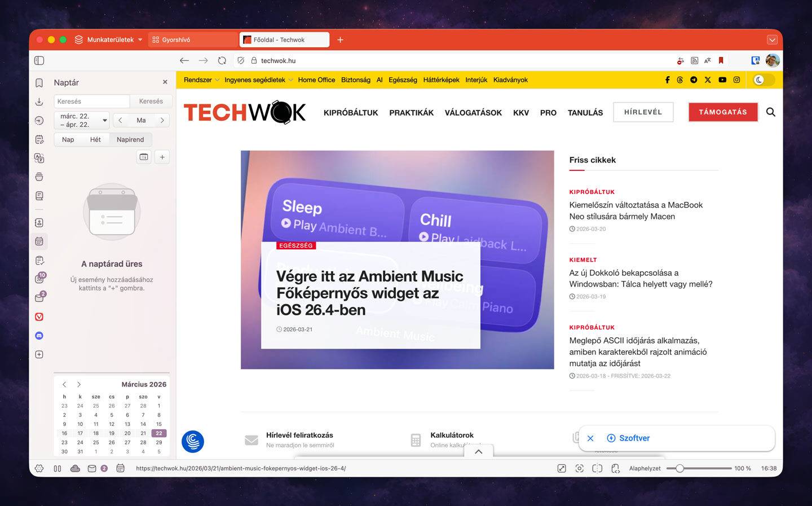The height and width of the screenshot is (506, 812).
Task: Click the HÍRLEVÉL button
Action: click(643, 112)
